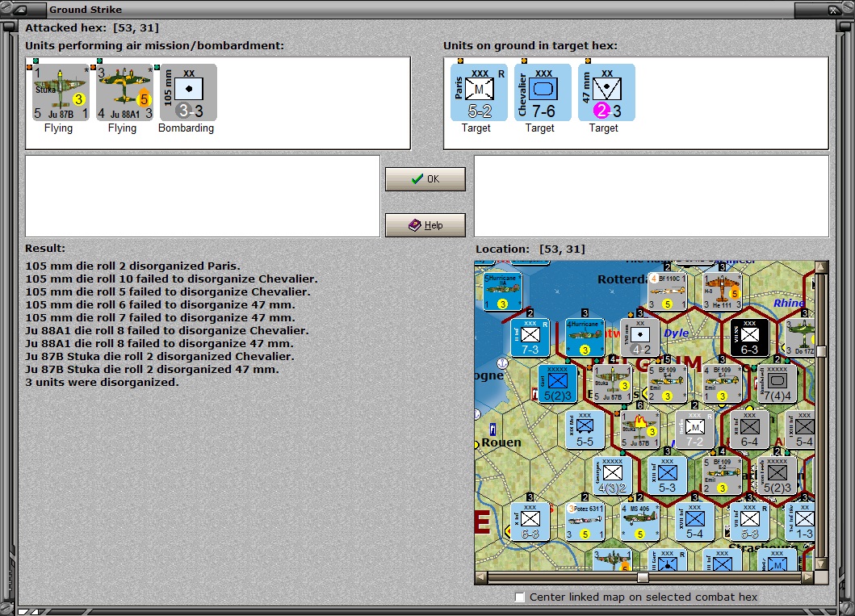Confirm results with the OK button
Image resolution: width=855 pixels, height=616 pixels.
point(425,178)
